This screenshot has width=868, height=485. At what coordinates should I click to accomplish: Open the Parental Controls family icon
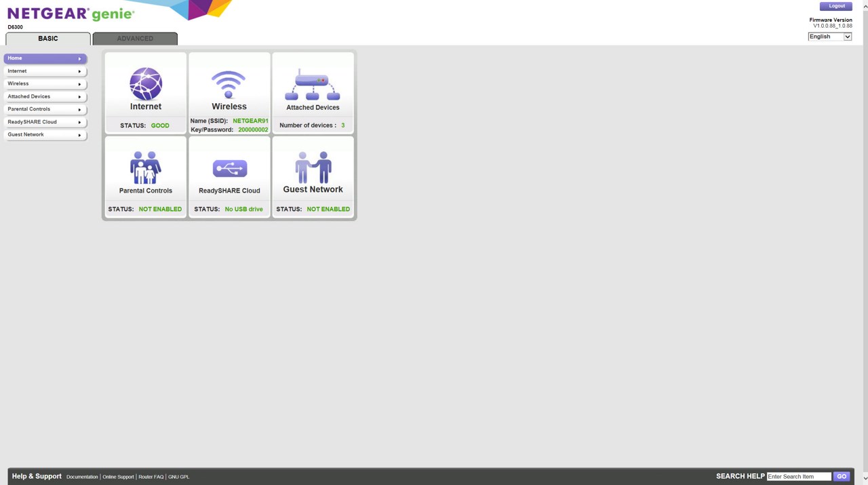click(146, 168)
